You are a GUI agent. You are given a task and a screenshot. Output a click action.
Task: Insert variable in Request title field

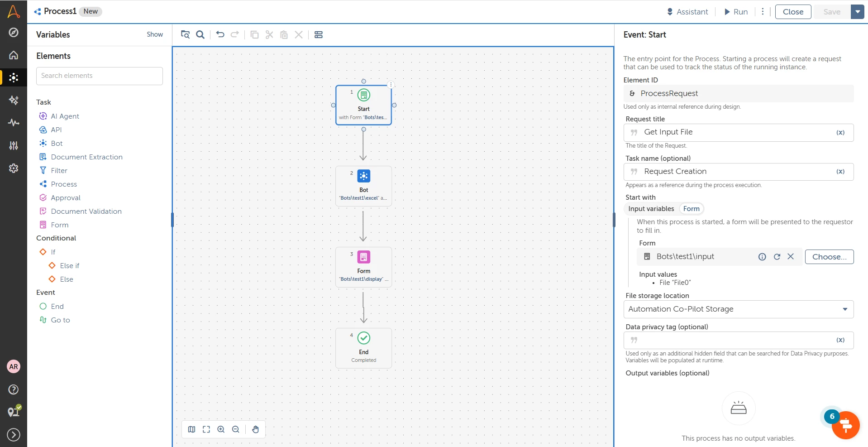(x=840, y=133)
